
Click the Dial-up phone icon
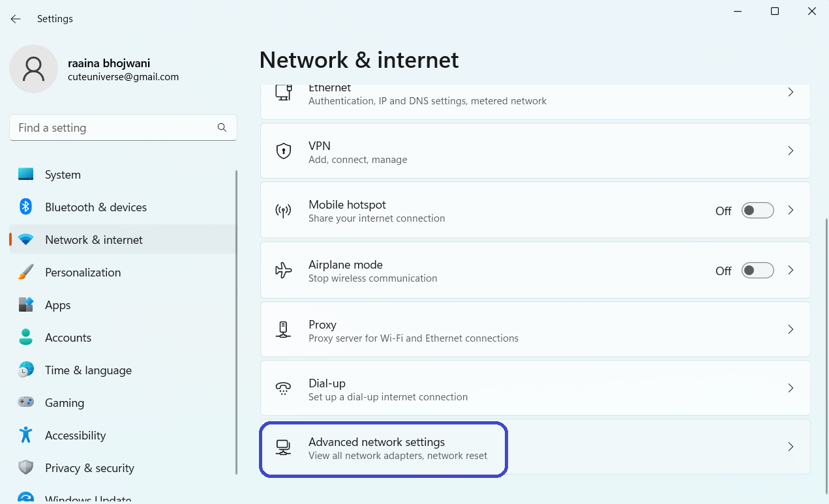pos(283,389)
